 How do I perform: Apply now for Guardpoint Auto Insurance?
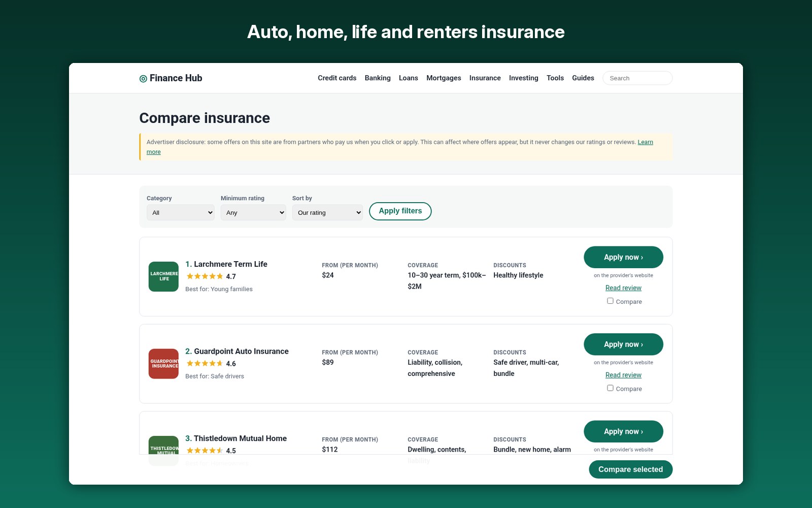coord(623,344)
